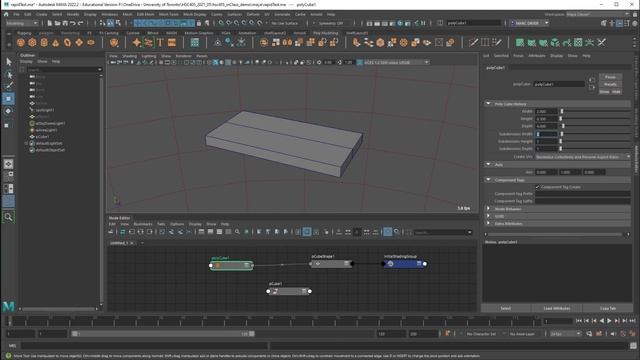The image size is (640, 360).
Task: Click the Depth attribute slider
Action: (596, 126)
